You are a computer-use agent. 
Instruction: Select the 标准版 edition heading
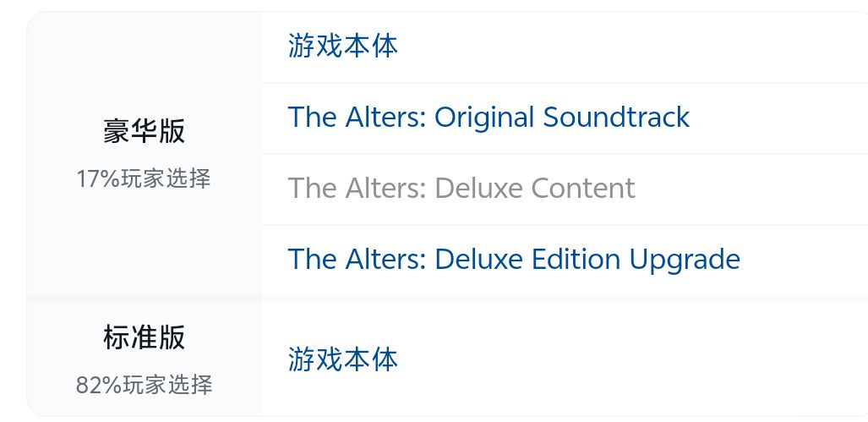coord(144,337)
